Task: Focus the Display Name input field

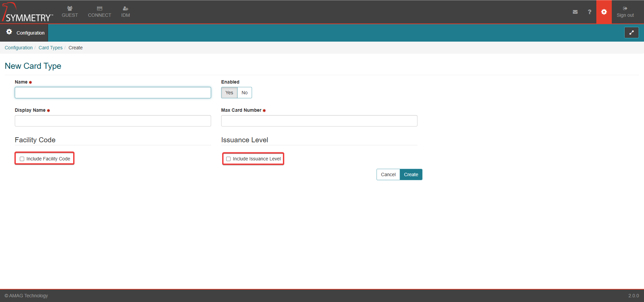Action: (x=113, y=121)
